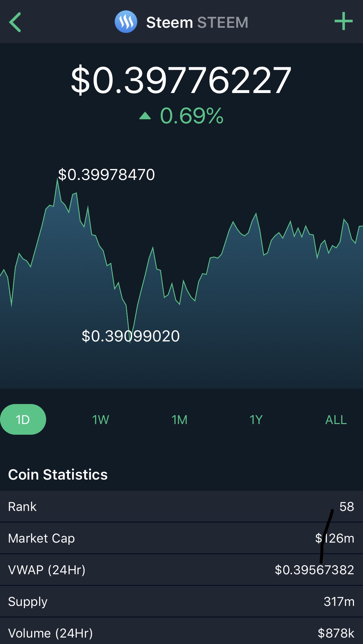Screen dimensions: 363x644
Task: Tap the chart high label $0.39978470
Action: 106,175
